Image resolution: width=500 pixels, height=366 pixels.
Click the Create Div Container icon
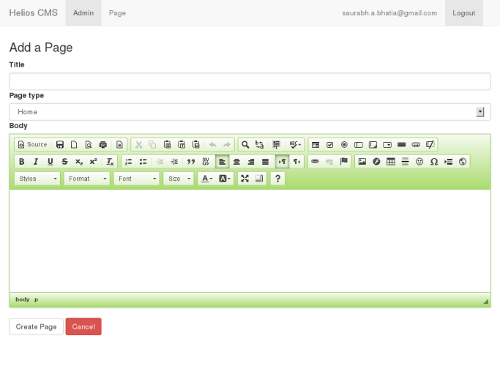pyautogui.click(x=206, y=162)
